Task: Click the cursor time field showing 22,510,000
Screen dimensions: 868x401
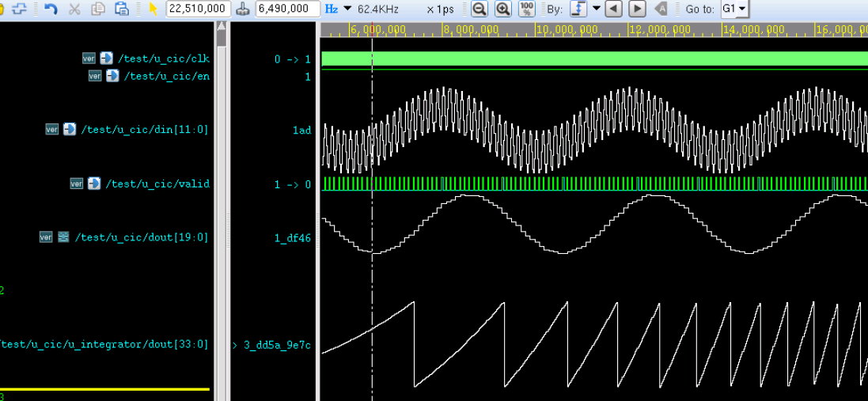Action: [199, 9]
